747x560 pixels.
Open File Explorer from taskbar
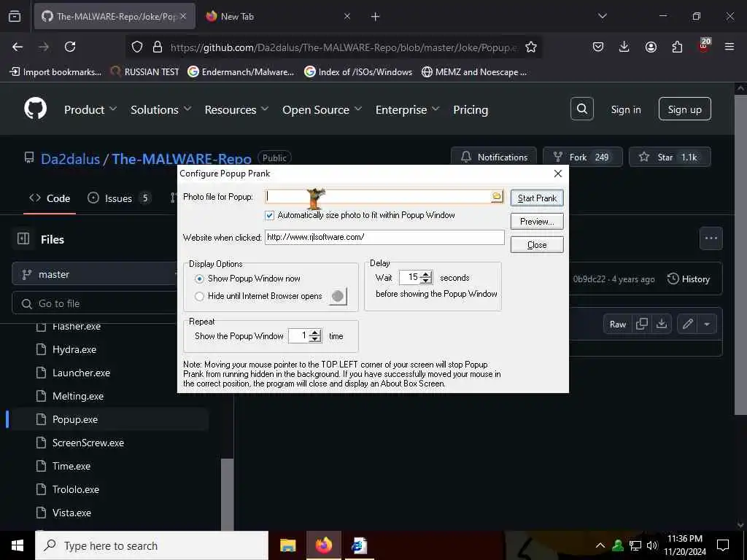pyautogui.click(x=287, y=545)
